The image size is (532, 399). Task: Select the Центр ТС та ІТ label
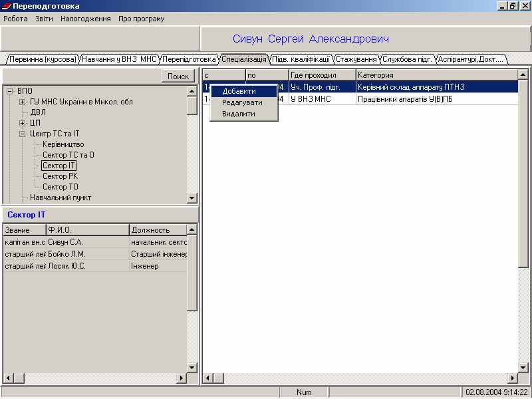[55, 134]
